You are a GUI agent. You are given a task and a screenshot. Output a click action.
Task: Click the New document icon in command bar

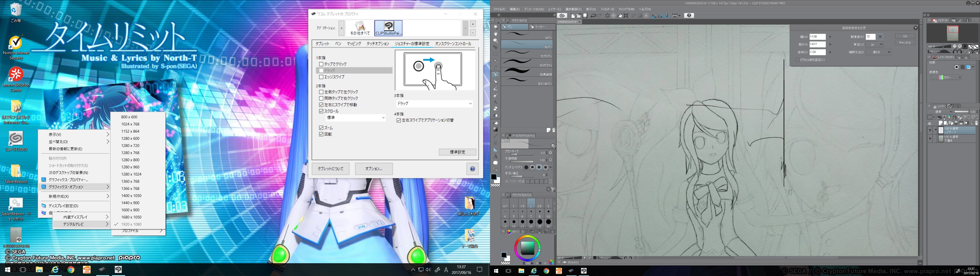point(573,16)
